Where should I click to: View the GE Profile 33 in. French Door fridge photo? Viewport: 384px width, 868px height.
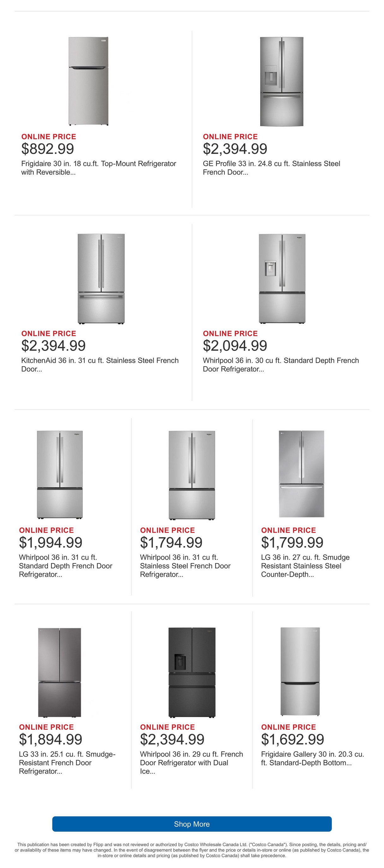[281, 81]
